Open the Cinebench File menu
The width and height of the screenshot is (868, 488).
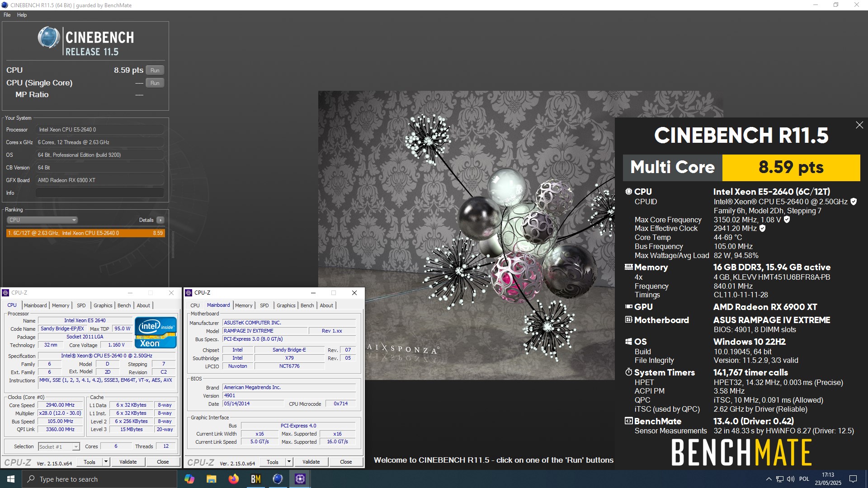(x=7, y=15)
